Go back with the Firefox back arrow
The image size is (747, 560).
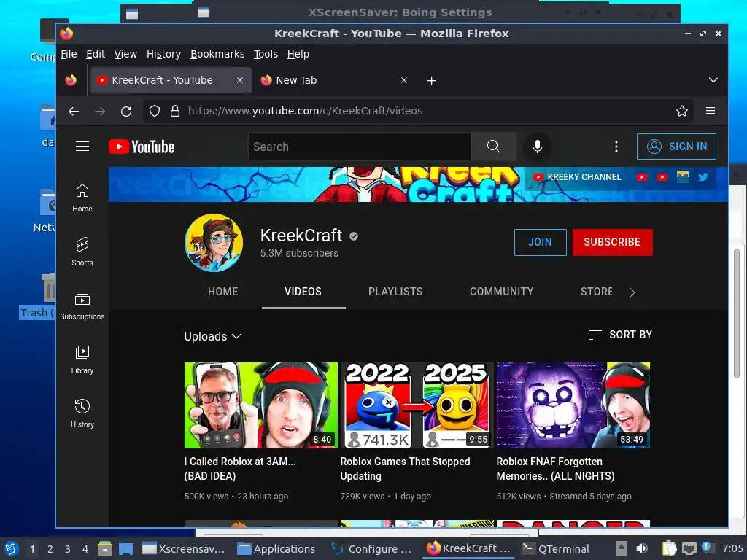coord(74,112)
